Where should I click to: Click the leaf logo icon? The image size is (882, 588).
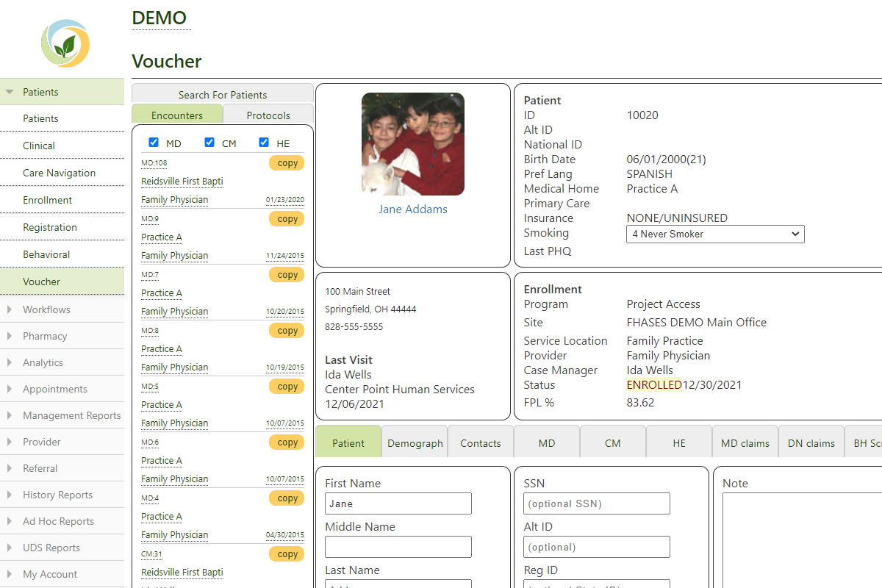tap(65, 43)
